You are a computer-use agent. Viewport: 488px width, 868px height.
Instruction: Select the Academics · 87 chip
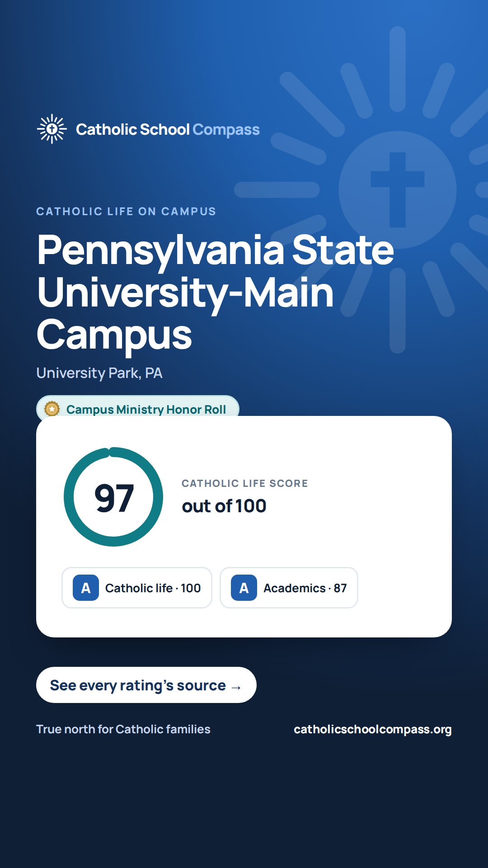coord(289,588)
